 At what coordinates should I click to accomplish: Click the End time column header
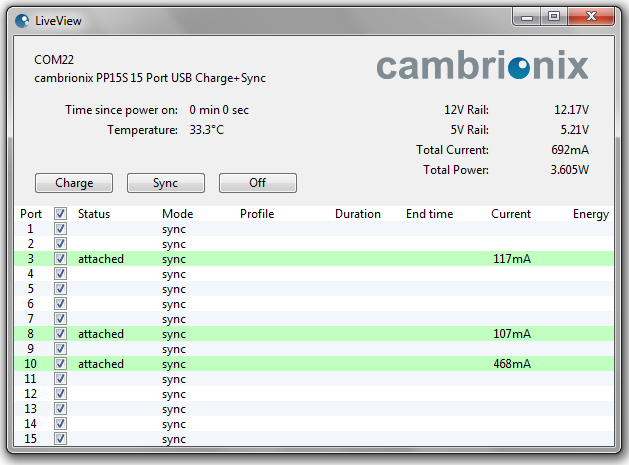[430, 214]
